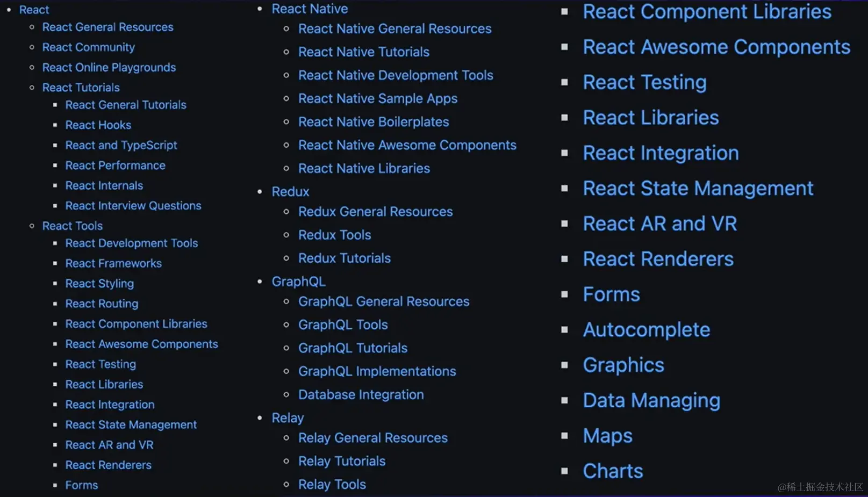Go to Redux Tutorials section

click(x=345, y=258)
